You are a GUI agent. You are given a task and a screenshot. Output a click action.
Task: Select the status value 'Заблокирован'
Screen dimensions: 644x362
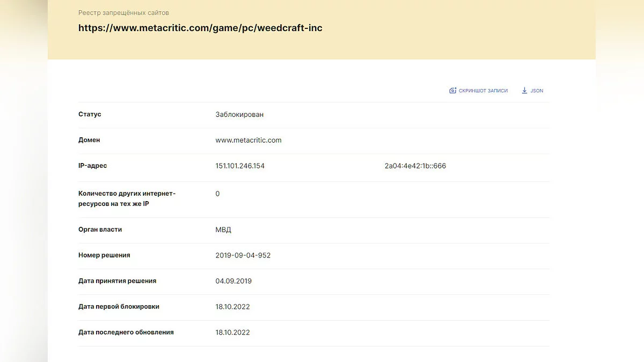[239, 114]
